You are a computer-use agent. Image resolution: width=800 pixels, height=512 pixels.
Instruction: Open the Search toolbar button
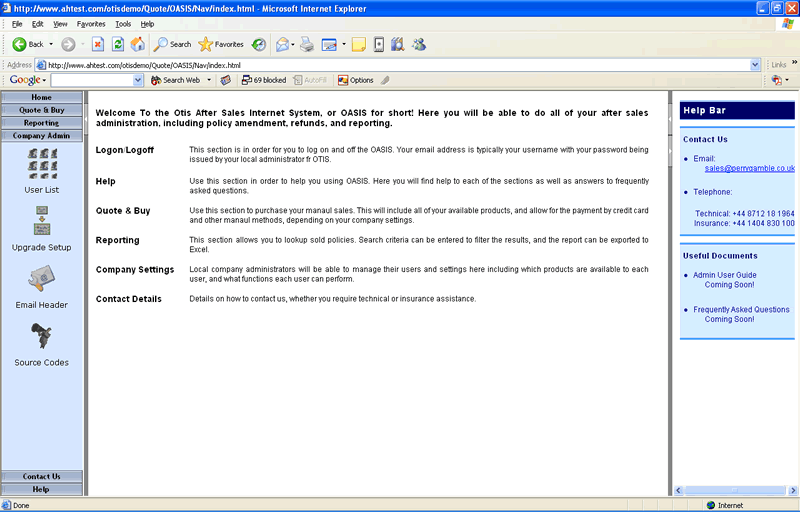(173, 44)
